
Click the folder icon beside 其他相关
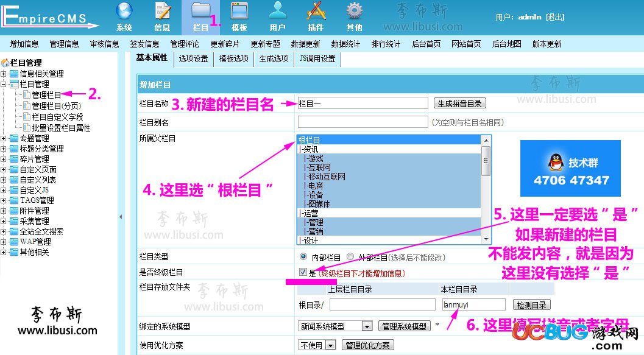[15, 252]
